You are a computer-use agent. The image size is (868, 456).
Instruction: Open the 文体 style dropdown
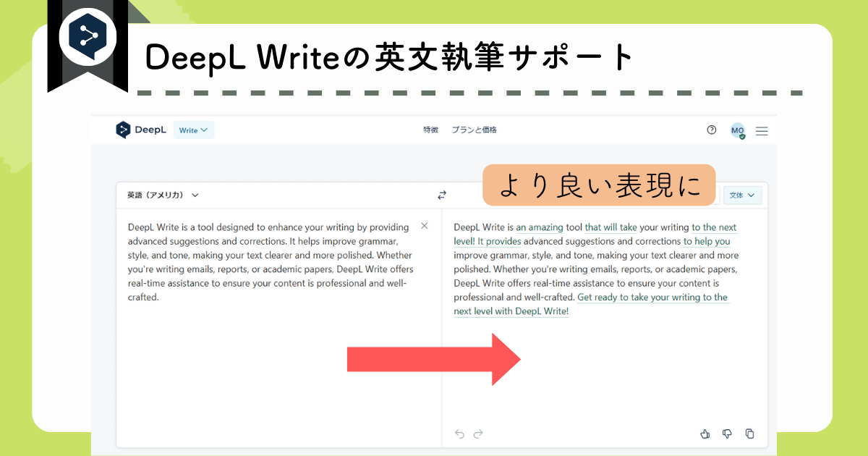coord(742,195)
